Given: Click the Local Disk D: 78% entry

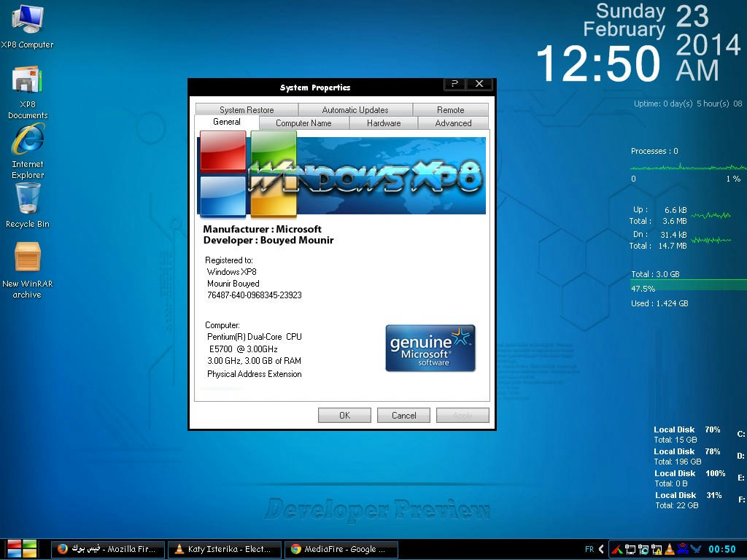Looking at the screenshot, I should [699, 456].
